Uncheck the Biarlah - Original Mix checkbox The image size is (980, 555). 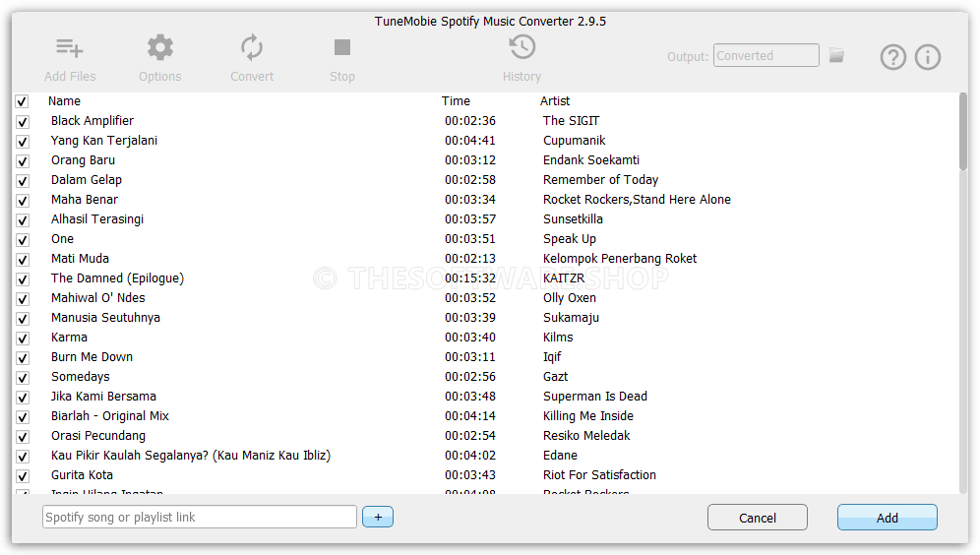23,417
